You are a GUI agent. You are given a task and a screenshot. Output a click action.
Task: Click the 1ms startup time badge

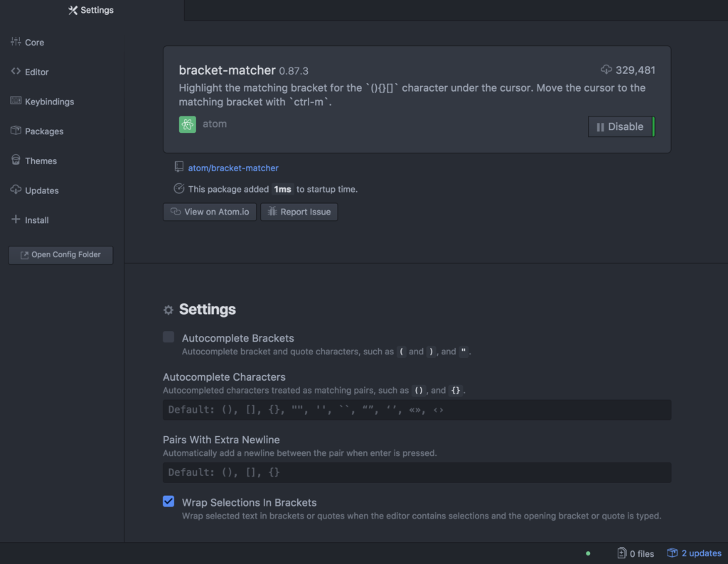pyautogui.click(x=282, y=189)
